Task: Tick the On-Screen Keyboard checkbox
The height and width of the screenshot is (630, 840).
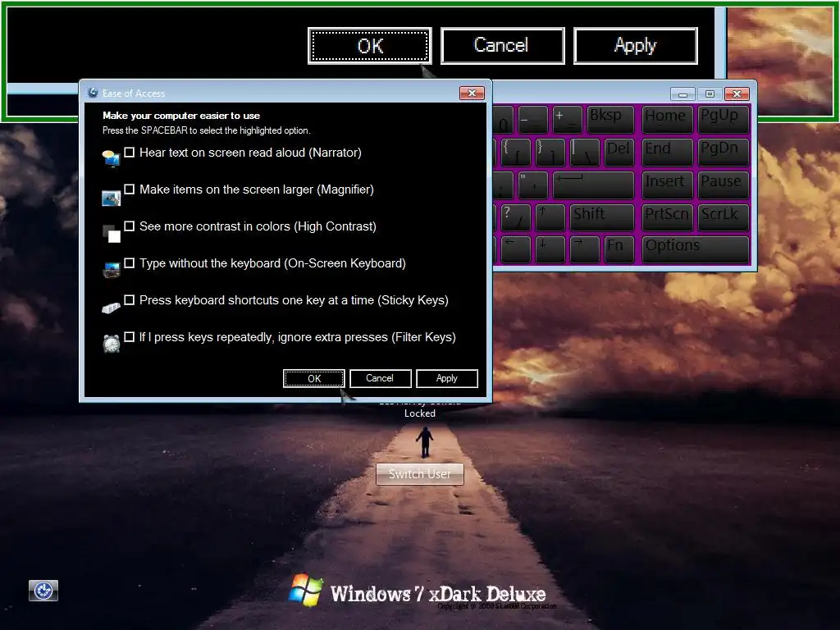Action: click(129, 263)
